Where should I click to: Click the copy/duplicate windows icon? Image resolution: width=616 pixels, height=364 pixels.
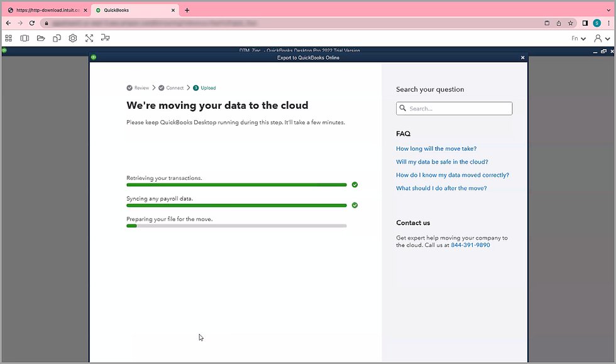click(57, 38)
